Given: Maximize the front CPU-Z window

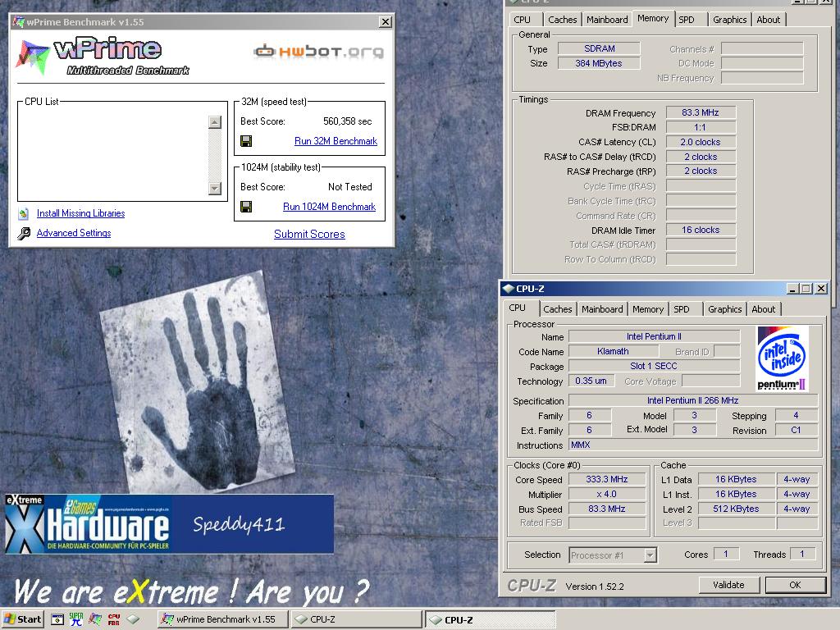Looking at the screenshot, I should click(x=806, y=289).
